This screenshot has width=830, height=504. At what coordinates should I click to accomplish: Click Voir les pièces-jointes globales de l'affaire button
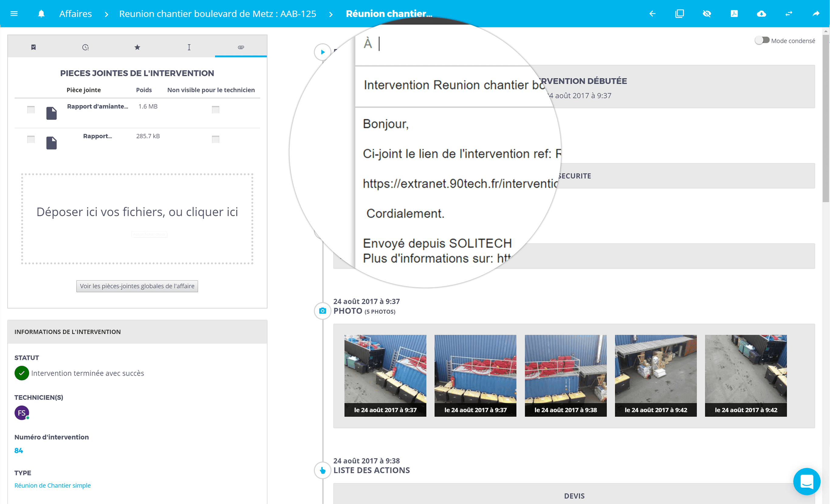138,287
